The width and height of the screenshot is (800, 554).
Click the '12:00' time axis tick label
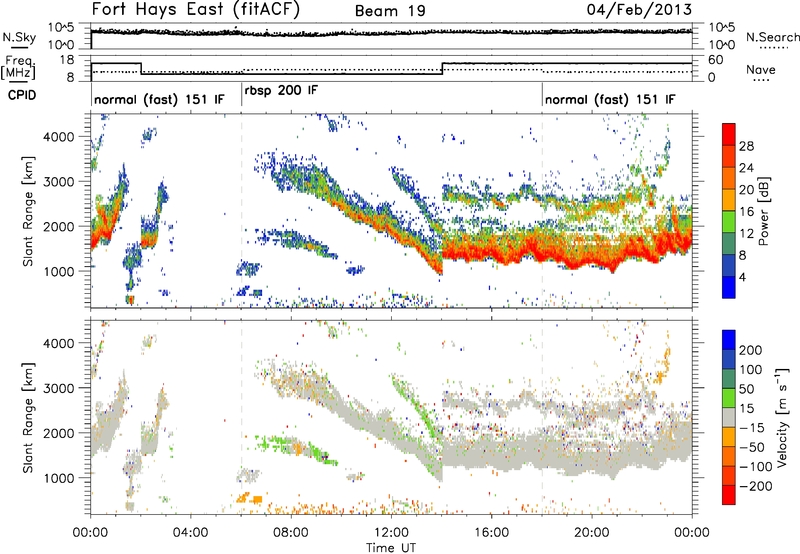coord(391,532)
